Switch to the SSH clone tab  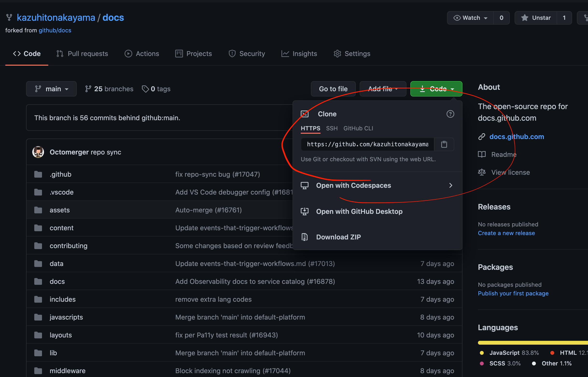[x=332, y=128]
